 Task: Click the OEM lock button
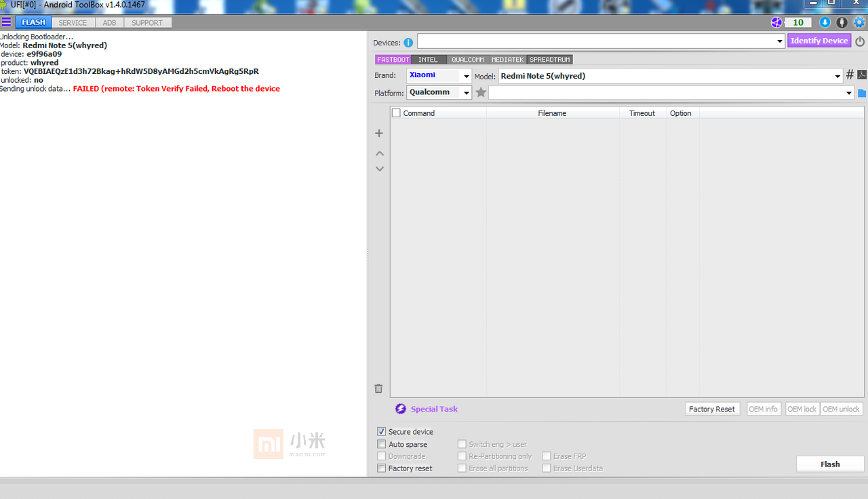pos(802,409)
